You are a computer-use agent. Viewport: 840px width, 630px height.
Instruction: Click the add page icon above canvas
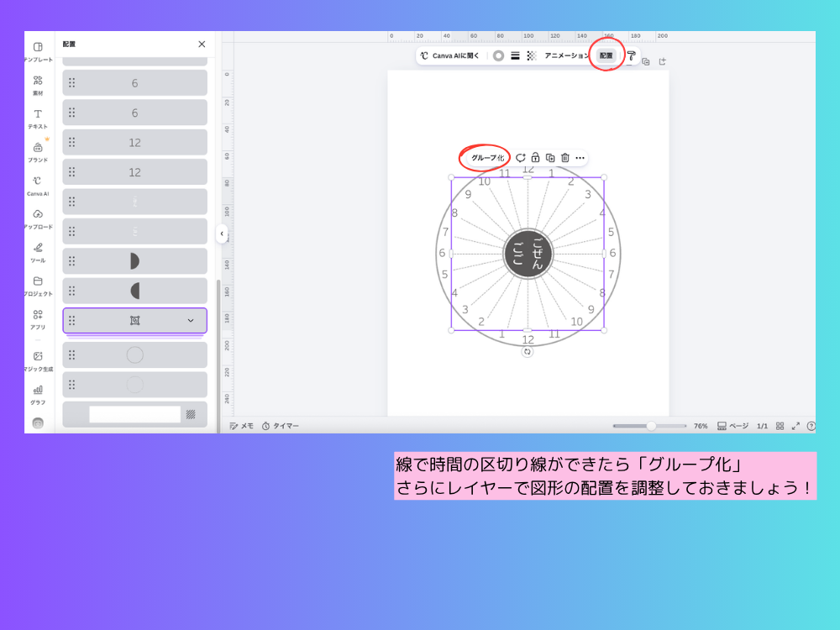[x=663, y=61]
